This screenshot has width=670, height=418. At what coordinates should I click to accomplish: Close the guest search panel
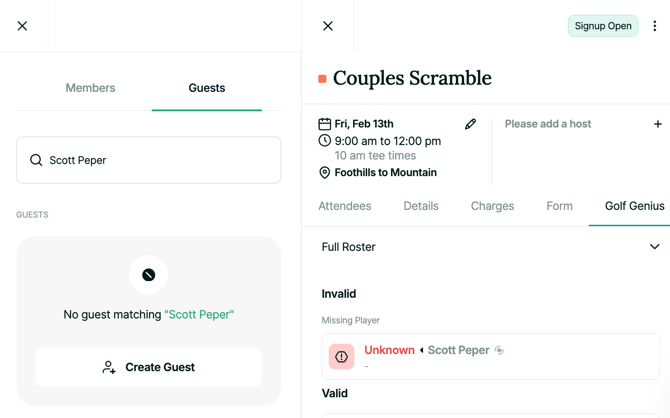pos(22,26)
